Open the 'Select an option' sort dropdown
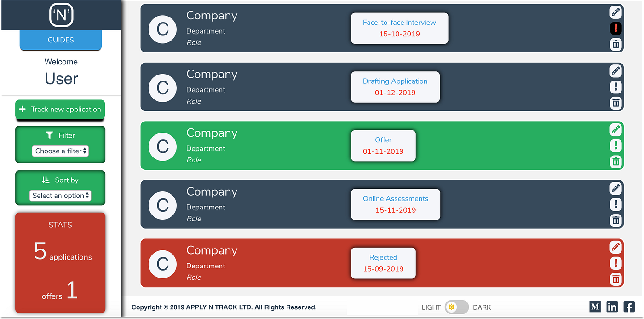The width and height of the screenshot is (644, 319). pos(60,195)
